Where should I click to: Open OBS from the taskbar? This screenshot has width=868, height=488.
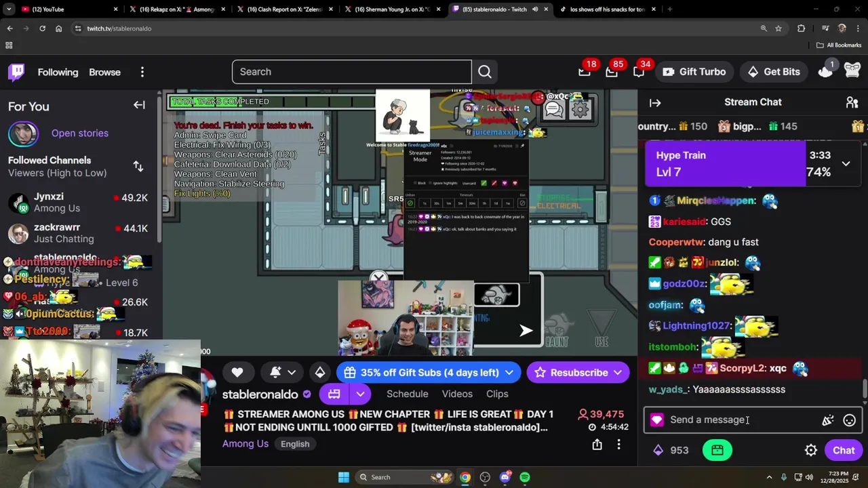tap(485, 477)
